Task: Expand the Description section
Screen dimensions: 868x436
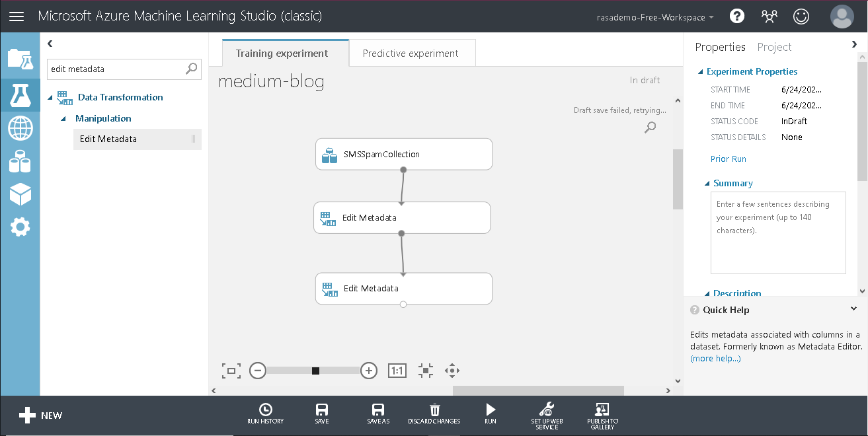Action: point(710,293)
